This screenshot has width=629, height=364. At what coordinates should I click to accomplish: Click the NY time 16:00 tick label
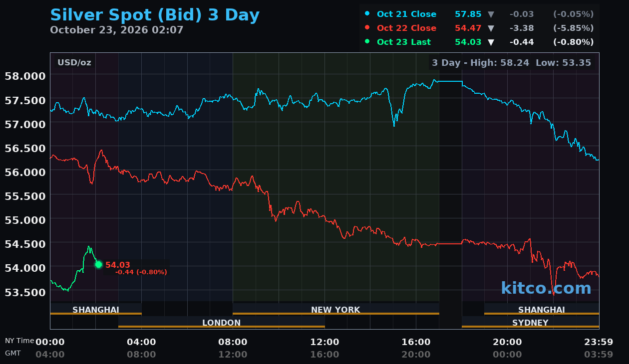[x=416, y=342]
